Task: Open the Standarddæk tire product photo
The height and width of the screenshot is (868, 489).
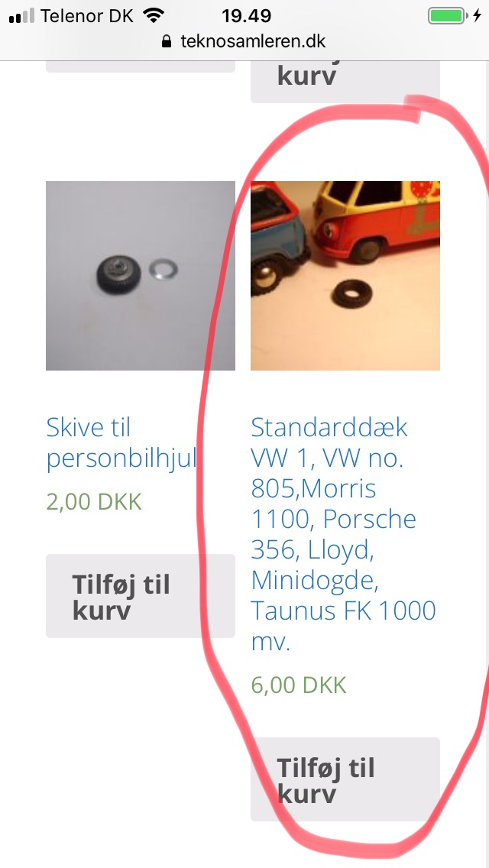Action: coord(345,276)
